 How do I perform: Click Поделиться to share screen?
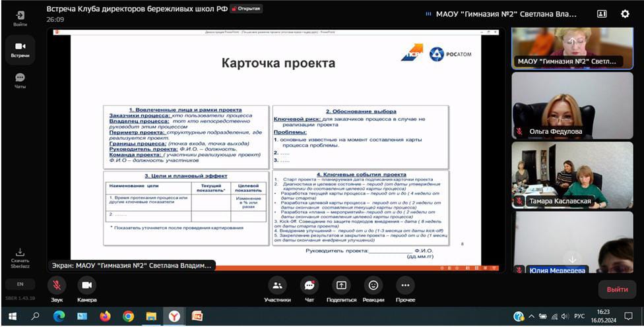[x=341, y=285]
